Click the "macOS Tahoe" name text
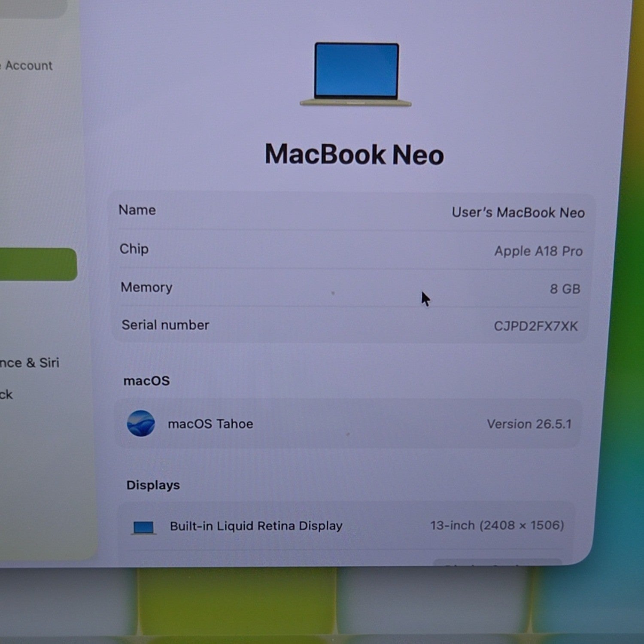Image resolution: width=644 pixels, height=644 pixels. click(210, 424)
